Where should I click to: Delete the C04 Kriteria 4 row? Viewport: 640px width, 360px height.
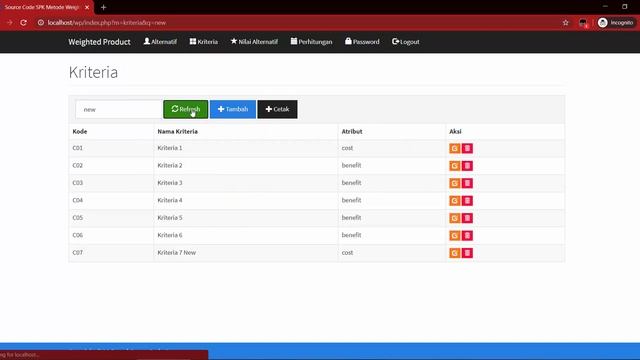467,201
